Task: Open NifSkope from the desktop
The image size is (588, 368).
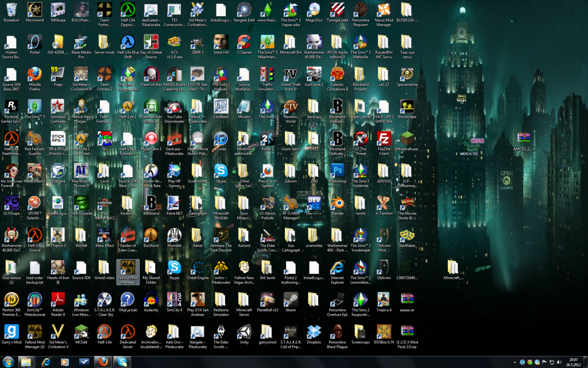Action: (x=58, y=13)
